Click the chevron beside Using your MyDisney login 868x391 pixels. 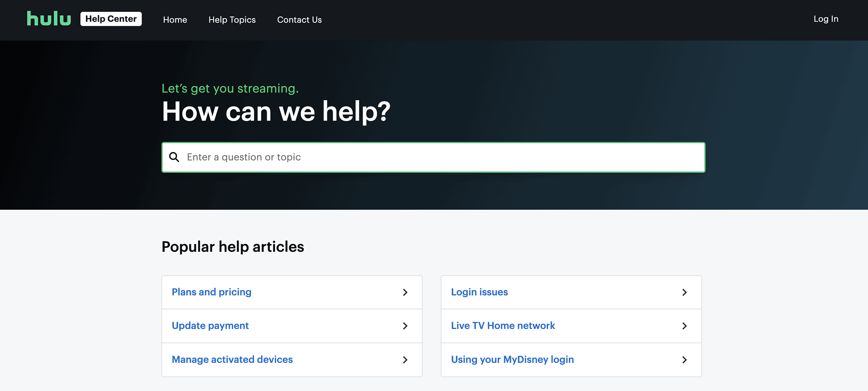[685, 360]
